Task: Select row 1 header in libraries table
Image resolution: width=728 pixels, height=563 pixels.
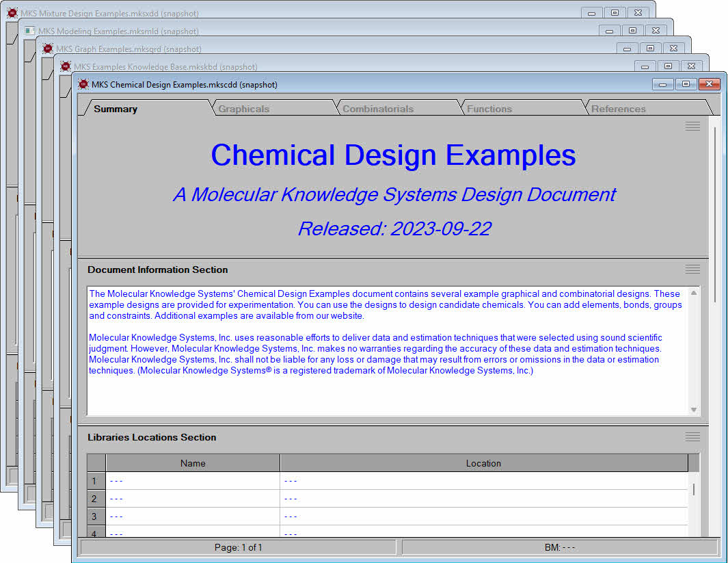Action: [x=95, y=481]
